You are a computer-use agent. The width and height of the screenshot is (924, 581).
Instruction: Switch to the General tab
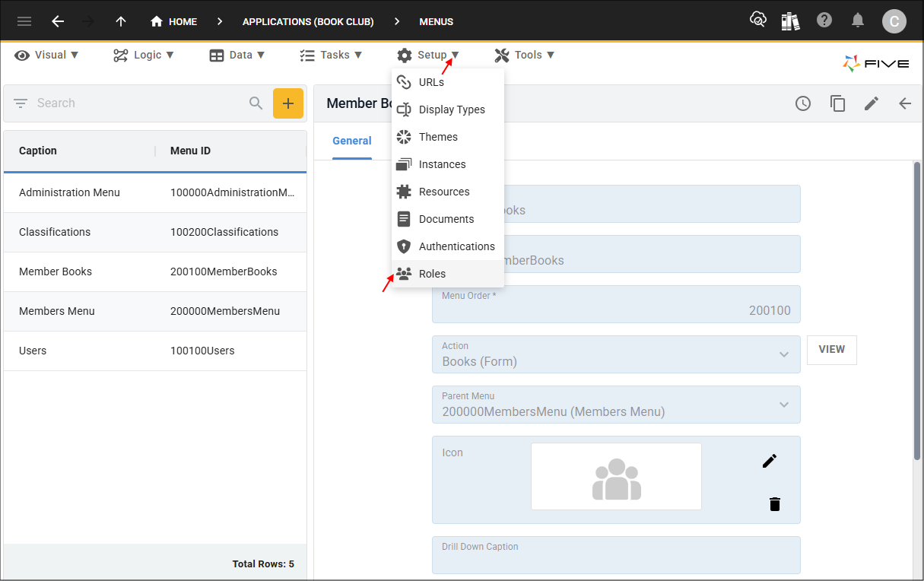[x=352, y=141]
